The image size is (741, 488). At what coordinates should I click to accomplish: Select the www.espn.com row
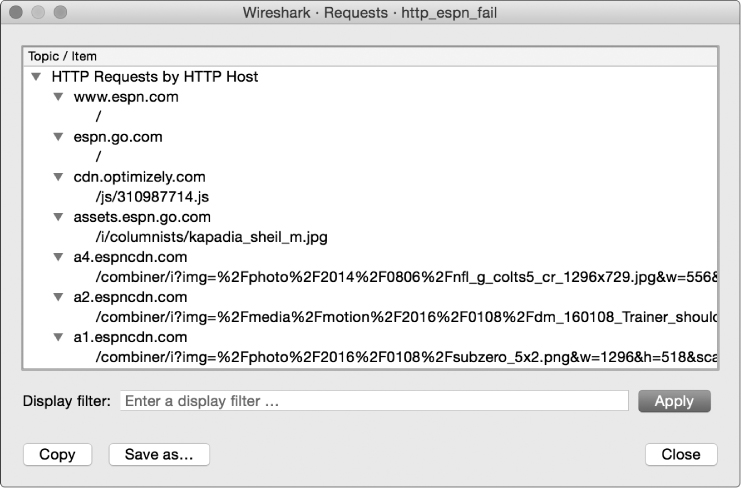point(370,97)
